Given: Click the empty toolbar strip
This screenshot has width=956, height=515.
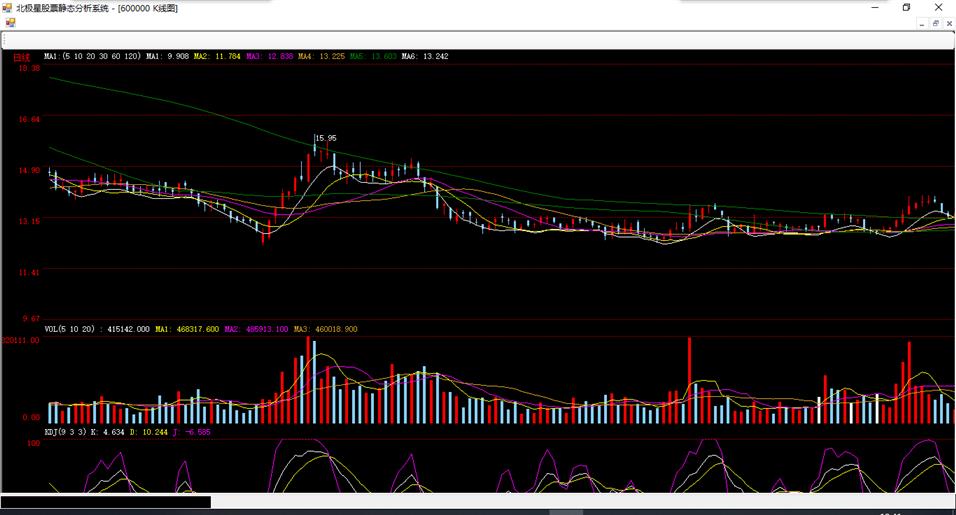Looking at the screenshot, I should 480,40.
